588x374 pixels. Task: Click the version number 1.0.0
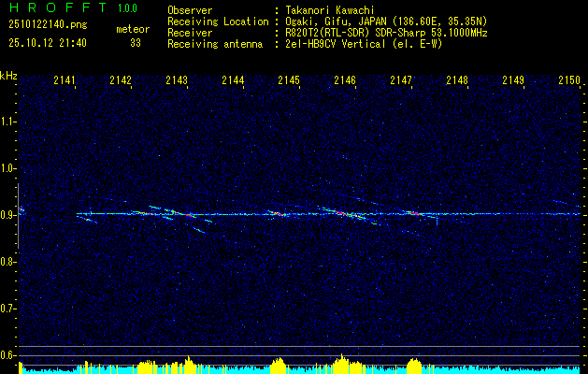127,8
